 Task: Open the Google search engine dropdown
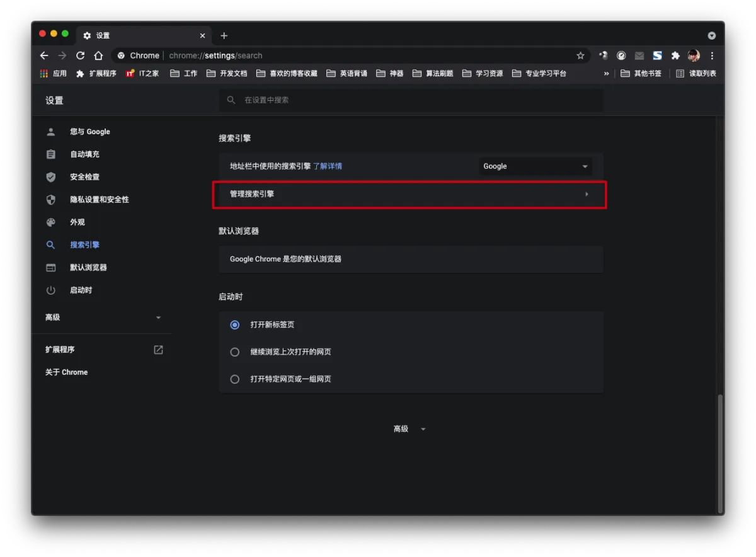point(535,166)
